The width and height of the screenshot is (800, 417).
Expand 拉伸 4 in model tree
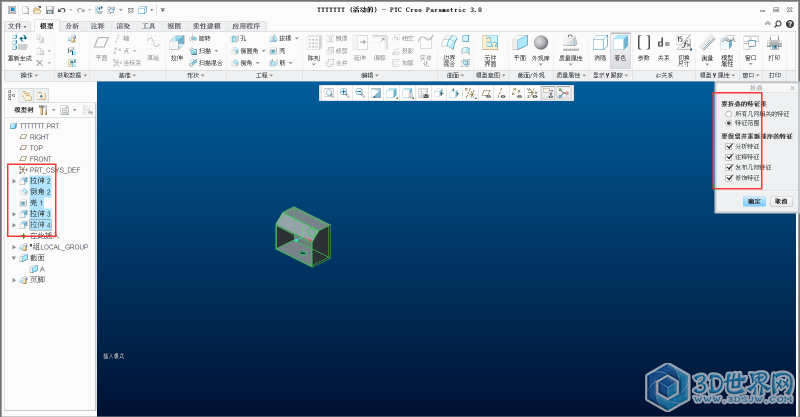pyautogui.click(x=14, y=225)
